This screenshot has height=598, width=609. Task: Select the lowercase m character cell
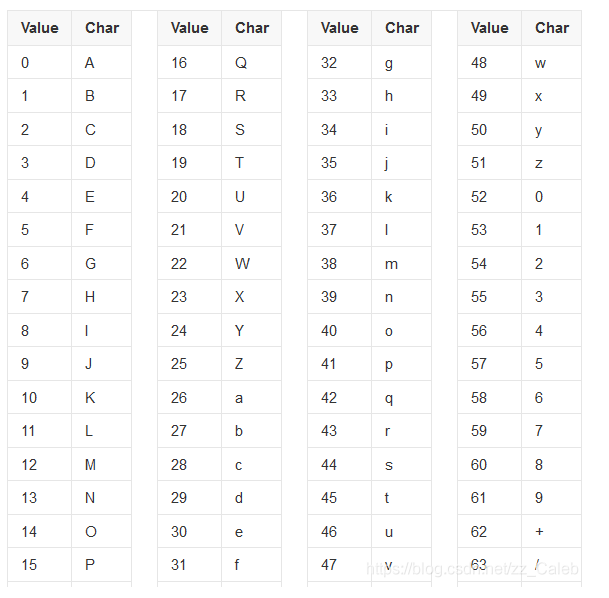pos(401,263)
